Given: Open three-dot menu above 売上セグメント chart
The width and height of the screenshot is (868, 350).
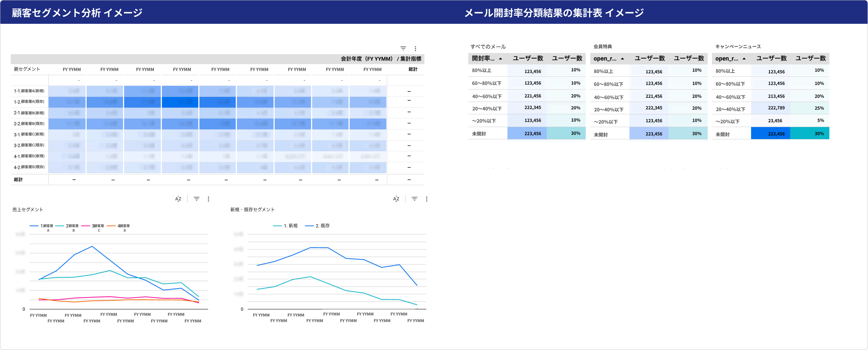Looking at the screenshot, I should point(209,199).
